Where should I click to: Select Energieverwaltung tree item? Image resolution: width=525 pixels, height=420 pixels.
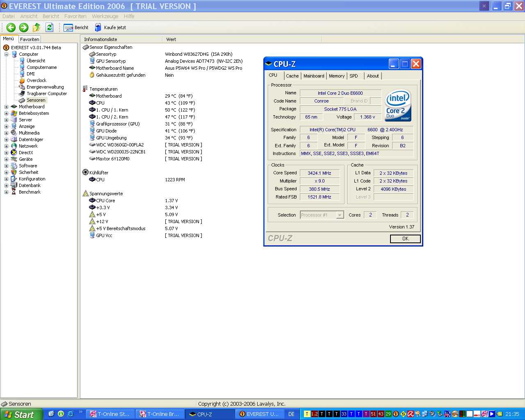45,87
